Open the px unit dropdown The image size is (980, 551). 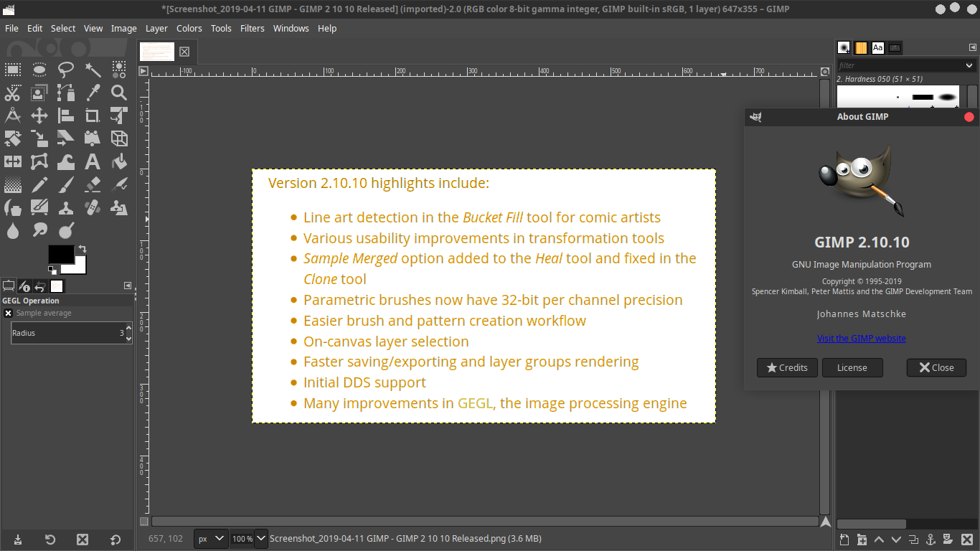click(x=212, y=538)
